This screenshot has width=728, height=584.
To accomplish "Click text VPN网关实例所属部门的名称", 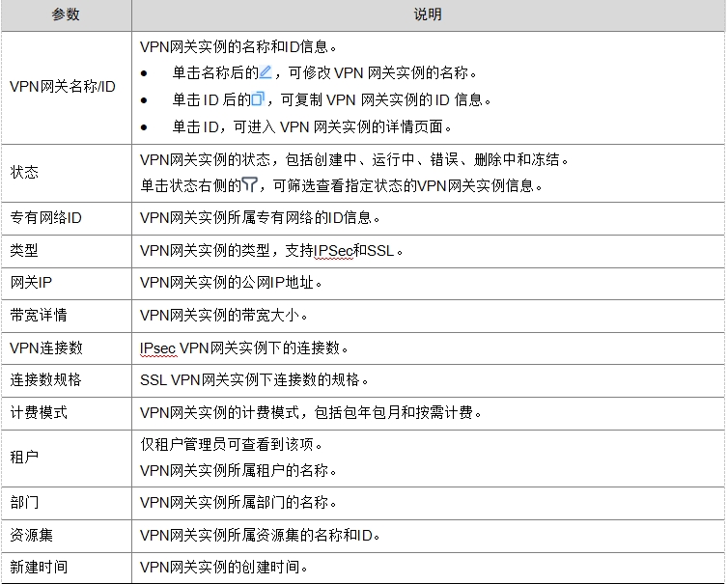I will click(x=238, y=503).
